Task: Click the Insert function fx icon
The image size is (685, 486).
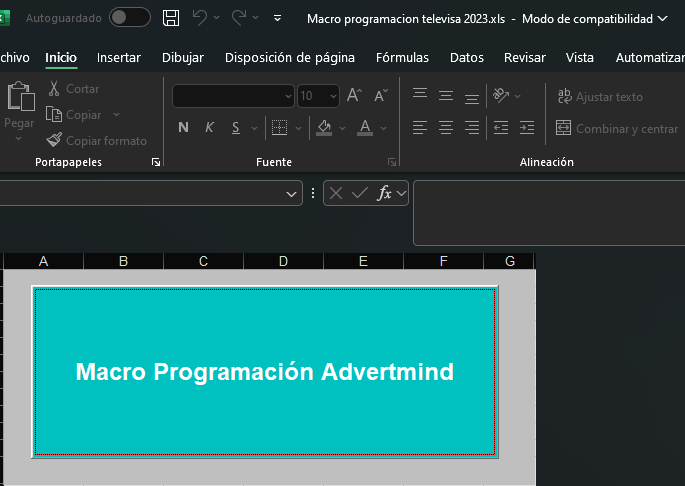Action: pos(384,193)
